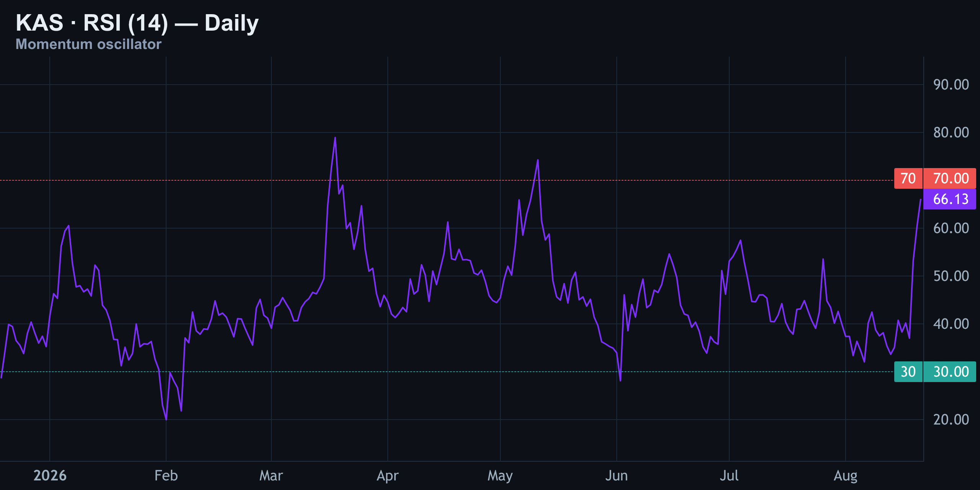The width and height of the screenshot is (980, 490).
Task: Click the 20.00 axis label
Action: click(951, 420)
